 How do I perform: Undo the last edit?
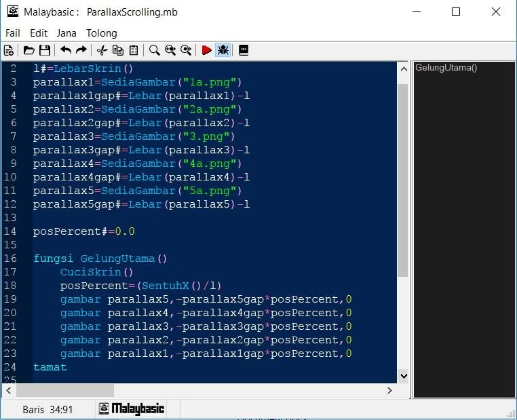pyautogui.click(x=66, y=50)
